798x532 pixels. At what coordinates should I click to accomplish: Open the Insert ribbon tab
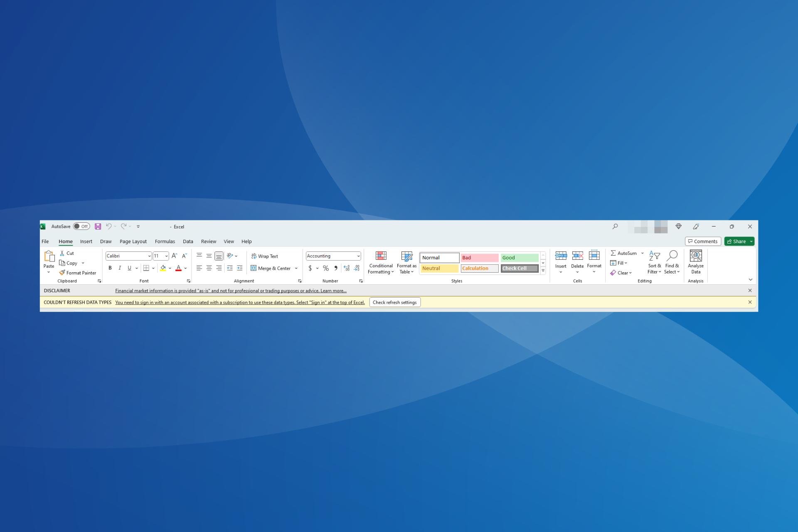86,241
